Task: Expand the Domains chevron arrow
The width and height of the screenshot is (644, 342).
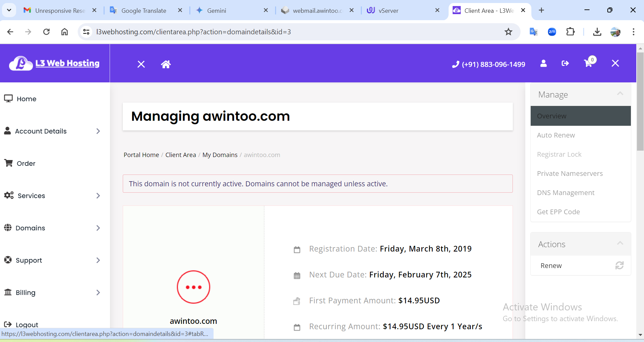Action: [x=98, y=228]
